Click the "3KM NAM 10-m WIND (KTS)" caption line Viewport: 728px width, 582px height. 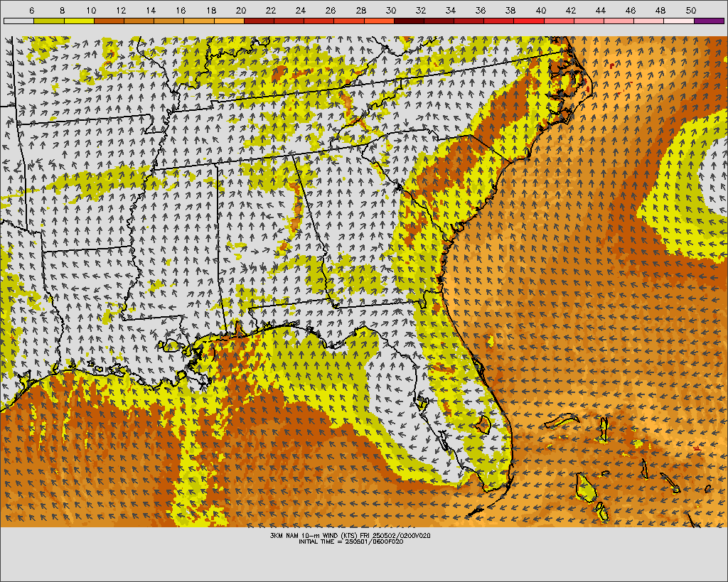coord(350,536)
